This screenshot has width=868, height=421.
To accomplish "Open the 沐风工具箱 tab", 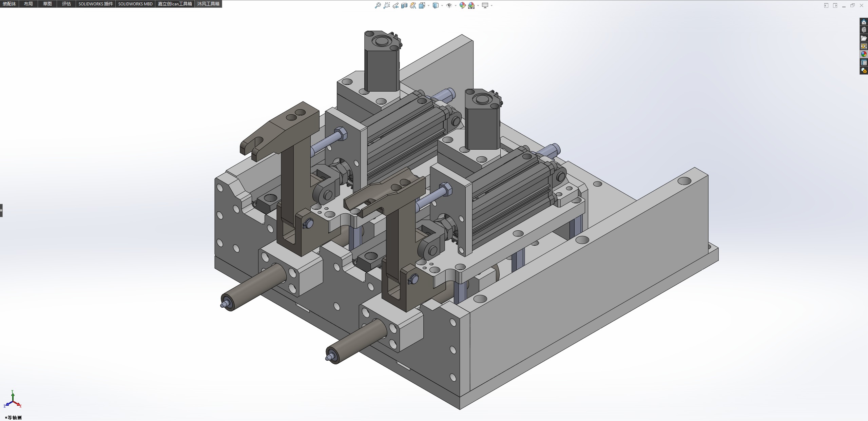I will pyautogui.click(x=208, y=4).
